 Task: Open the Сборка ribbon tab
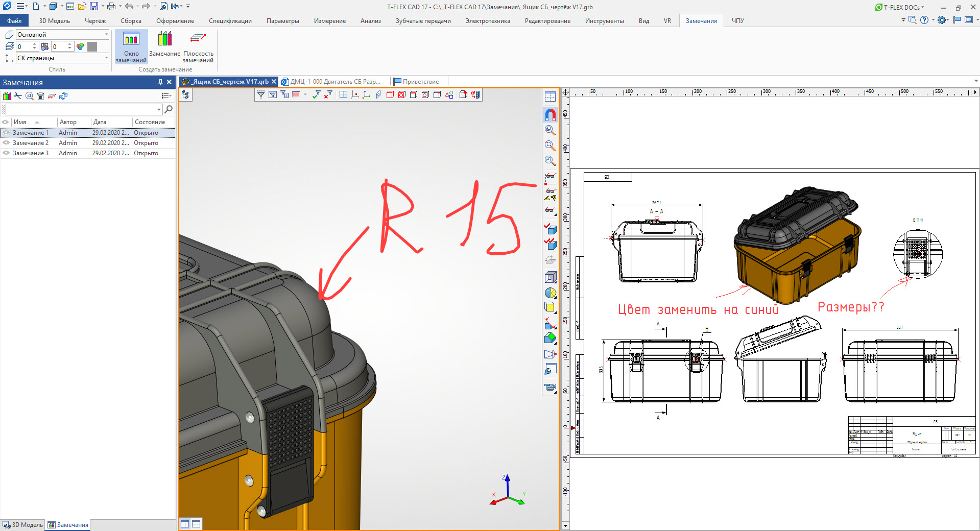(131, 21)
